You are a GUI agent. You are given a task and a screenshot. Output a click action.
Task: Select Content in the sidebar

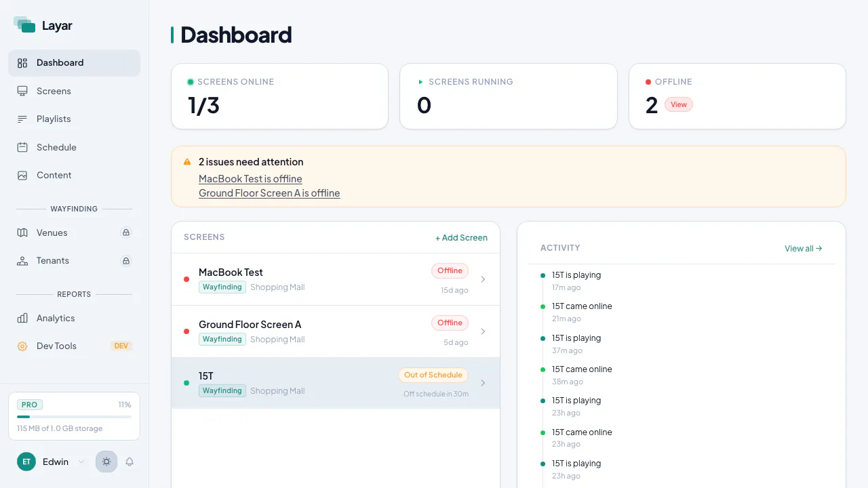(74, 175)
